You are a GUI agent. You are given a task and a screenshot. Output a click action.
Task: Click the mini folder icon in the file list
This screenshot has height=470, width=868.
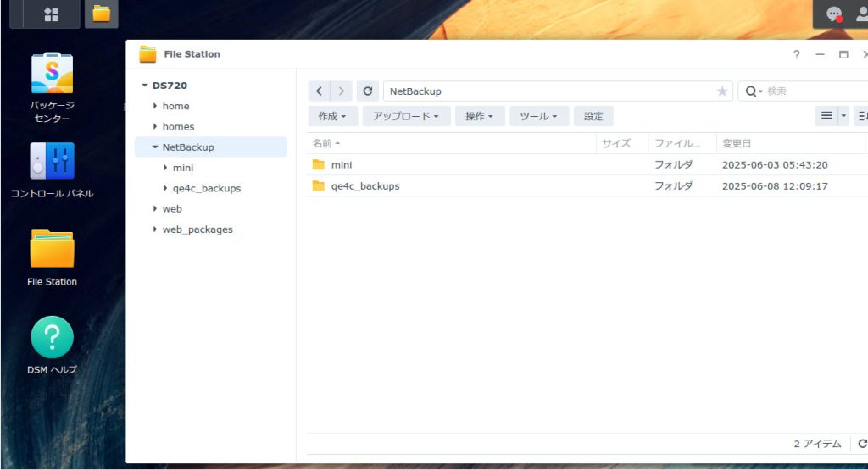tap(319, 165)
